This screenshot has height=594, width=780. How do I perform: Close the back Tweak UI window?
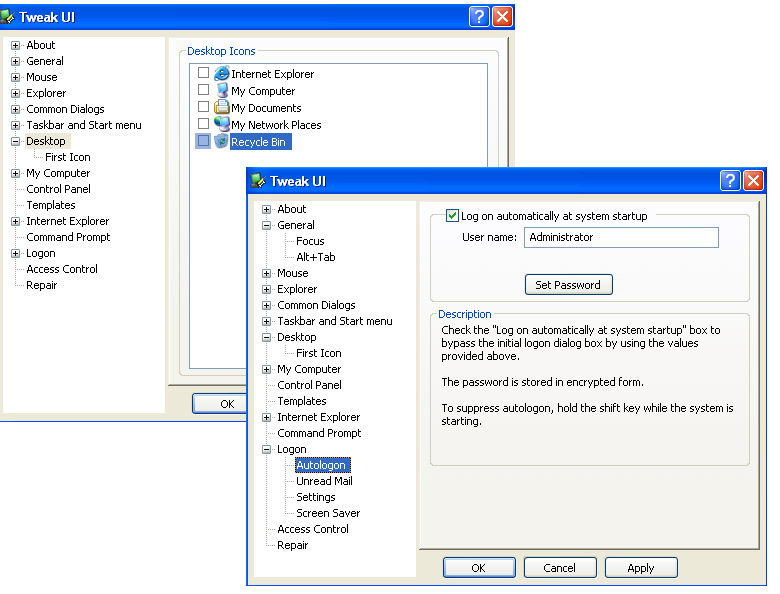[x=502, y=17]
